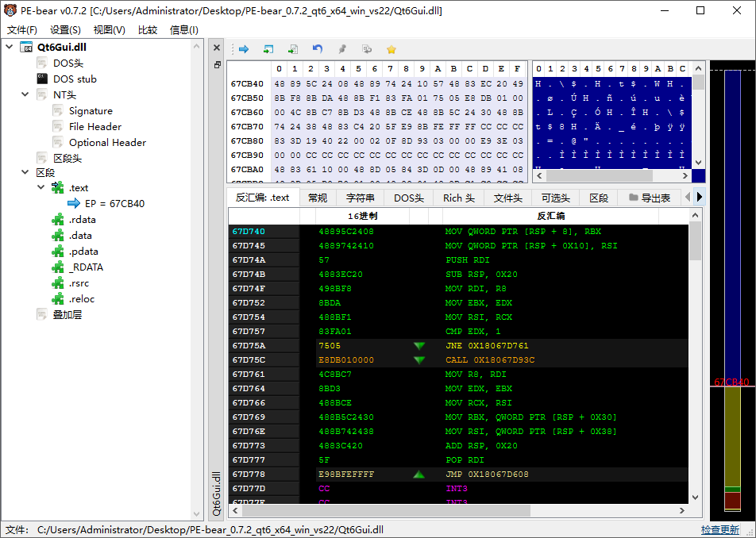
Task: Switch to the 导出表 tab
Action: [650, 198]
